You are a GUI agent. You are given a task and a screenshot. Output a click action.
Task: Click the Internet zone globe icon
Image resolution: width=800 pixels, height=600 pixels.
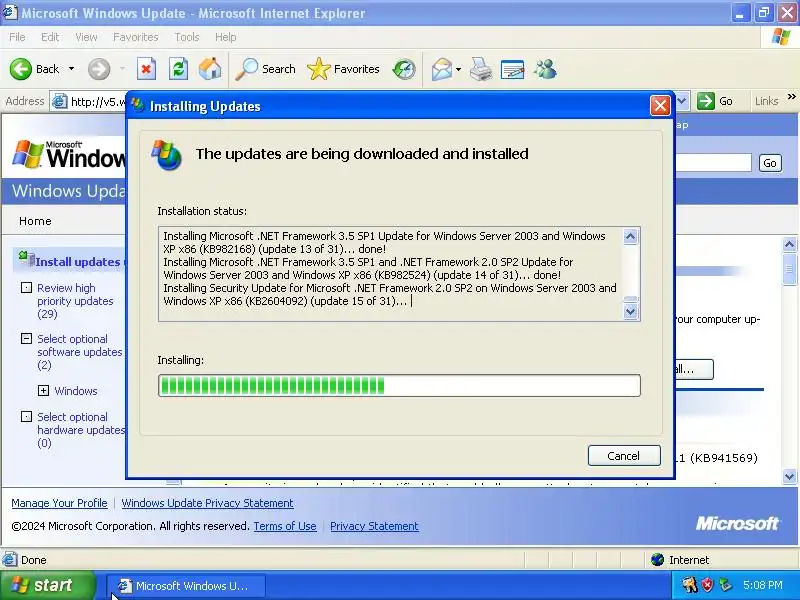(658, 560)
